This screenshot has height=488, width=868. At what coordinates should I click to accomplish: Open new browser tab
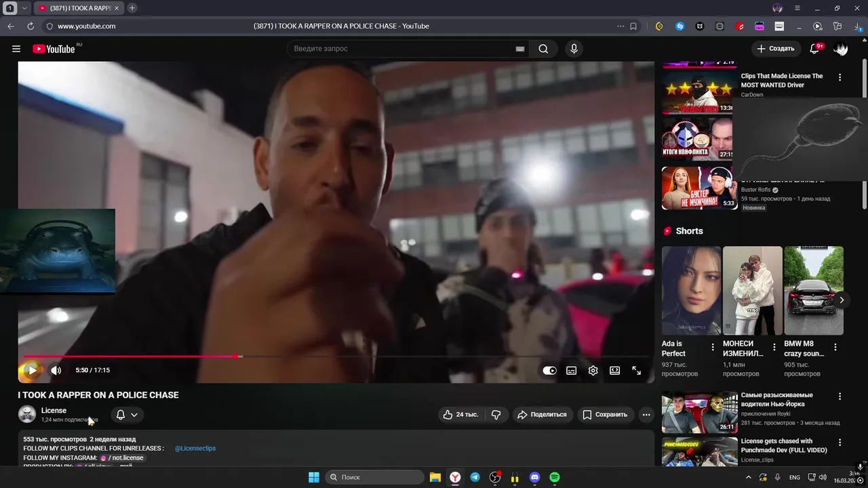click(x=132, y=8)
